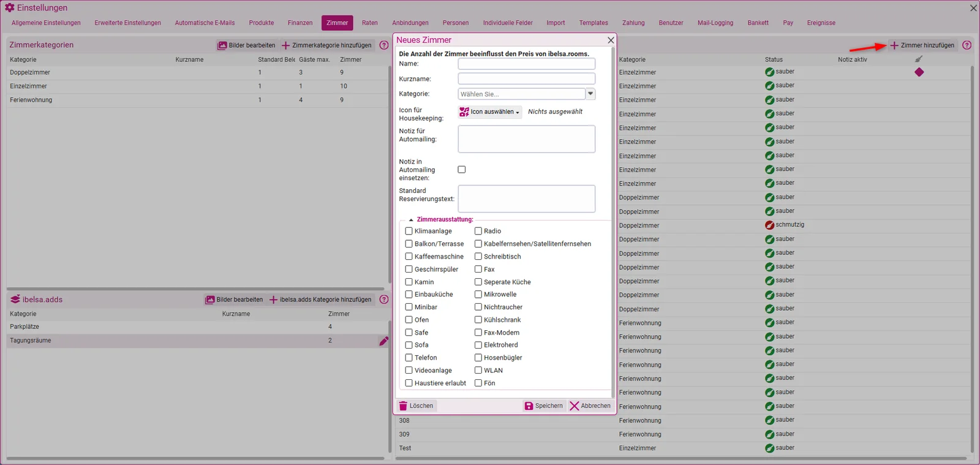The image size is (980, 465).
Task: Open the help icon in Zimmerkategorien header
Action: pos(384,45)
